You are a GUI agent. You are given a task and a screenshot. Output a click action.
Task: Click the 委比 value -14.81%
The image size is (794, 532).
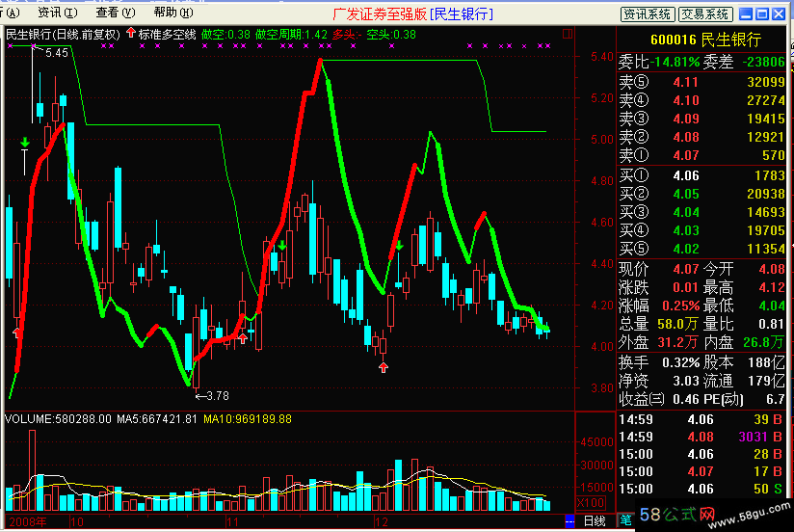click(675, 62)
